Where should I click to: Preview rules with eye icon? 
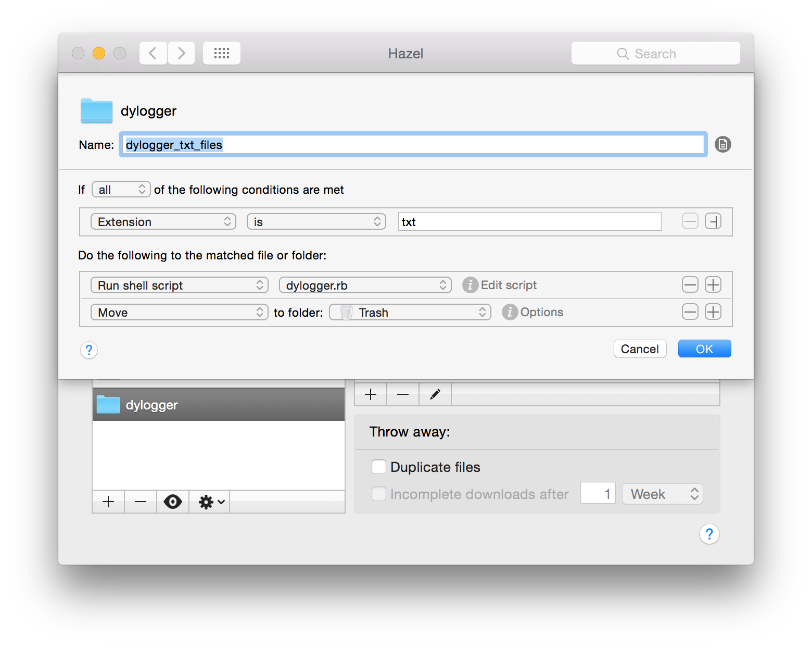173,502
